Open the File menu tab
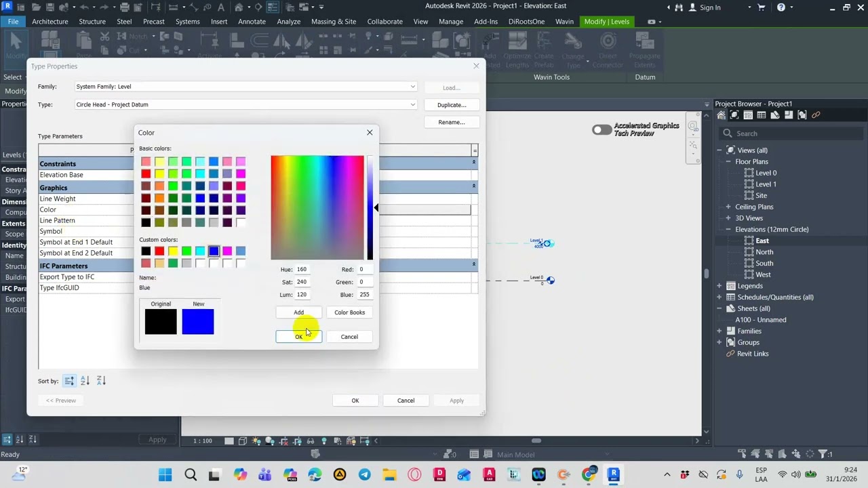868x488 pixels. pos(13,22)
